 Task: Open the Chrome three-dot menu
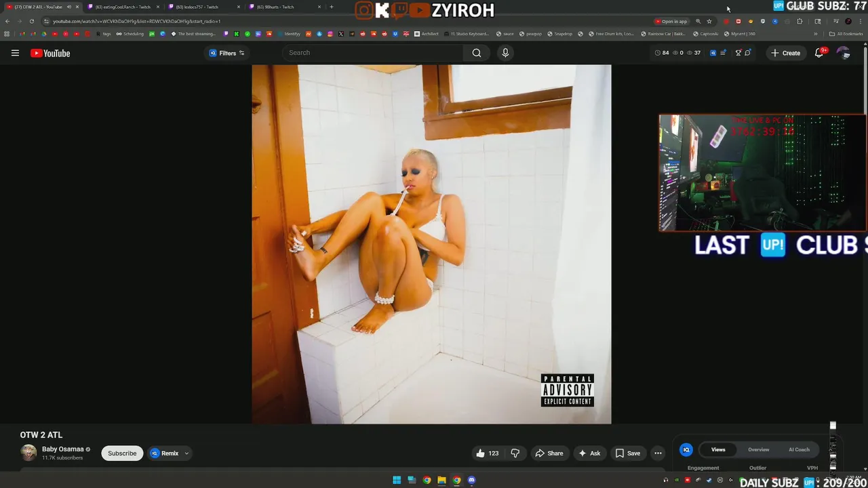[860, 21]
